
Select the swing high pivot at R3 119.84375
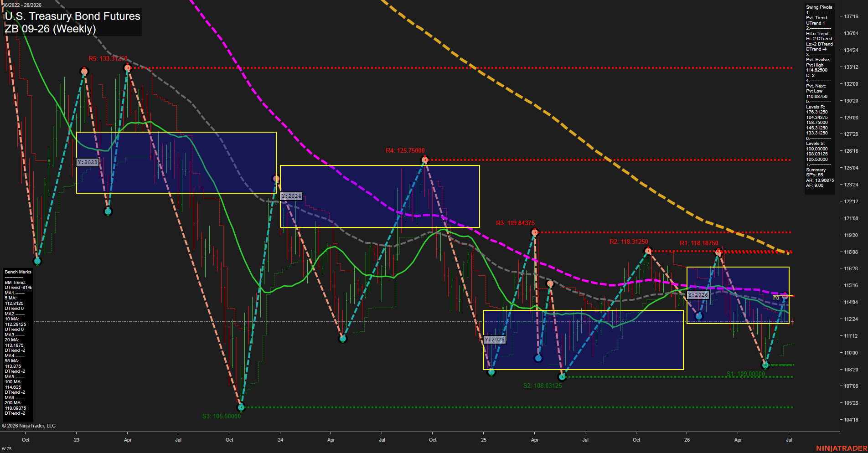click(535, 232)
